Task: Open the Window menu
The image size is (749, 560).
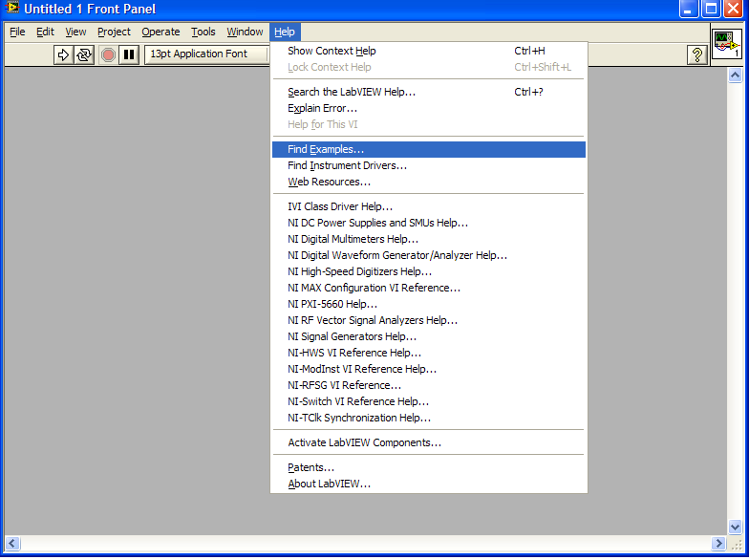Action: (245, 32)
